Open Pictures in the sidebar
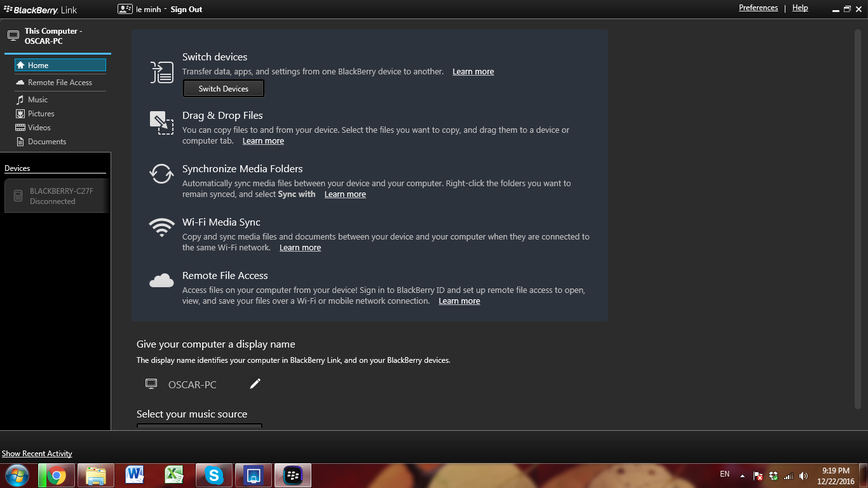 click(x=41, y=114)
